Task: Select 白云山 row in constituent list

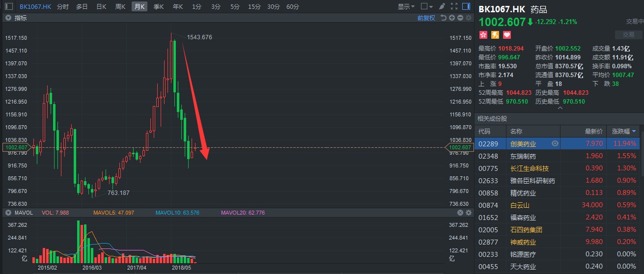Action: click(x=520, y=205)
